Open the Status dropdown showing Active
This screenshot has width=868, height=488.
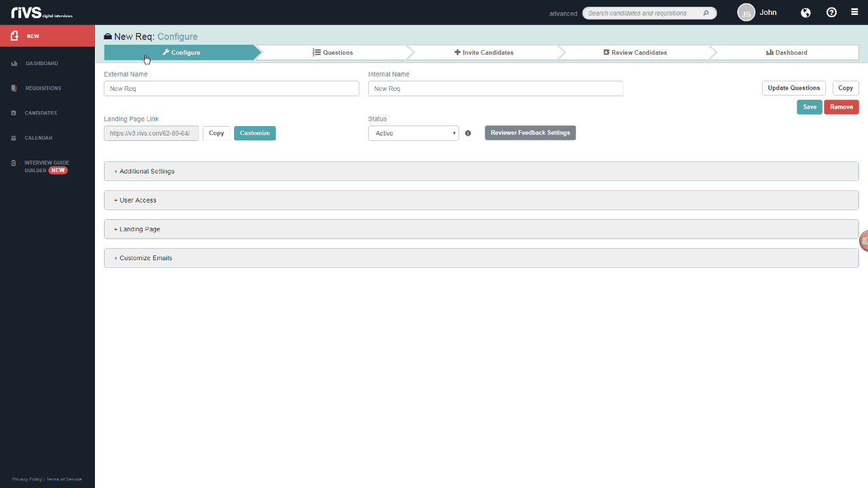coord(414,134)
